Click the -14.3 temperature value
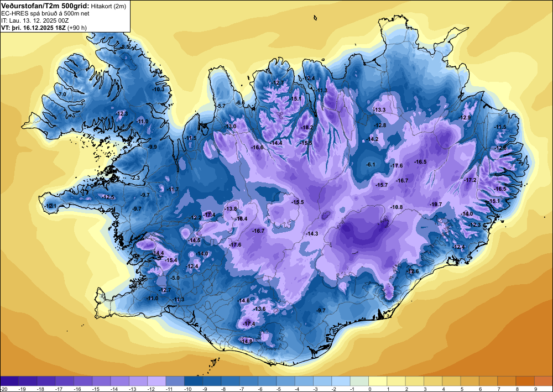The width and height of the screenshot is (553, 392). [x=312, y=233]
